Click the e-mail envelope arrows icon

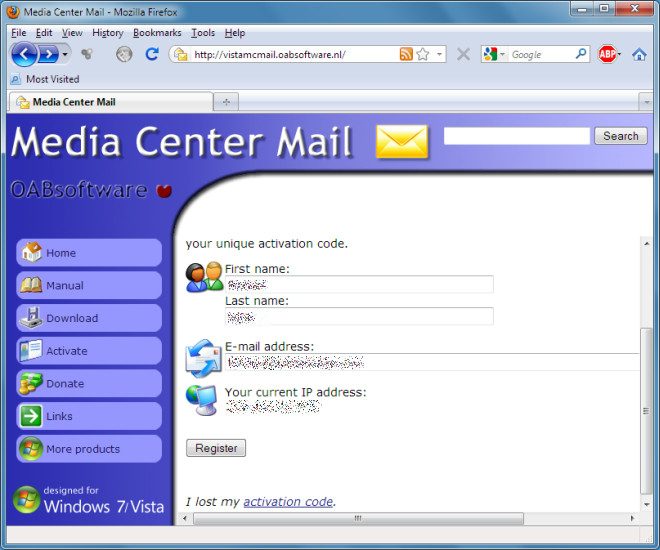pos(204,359)
